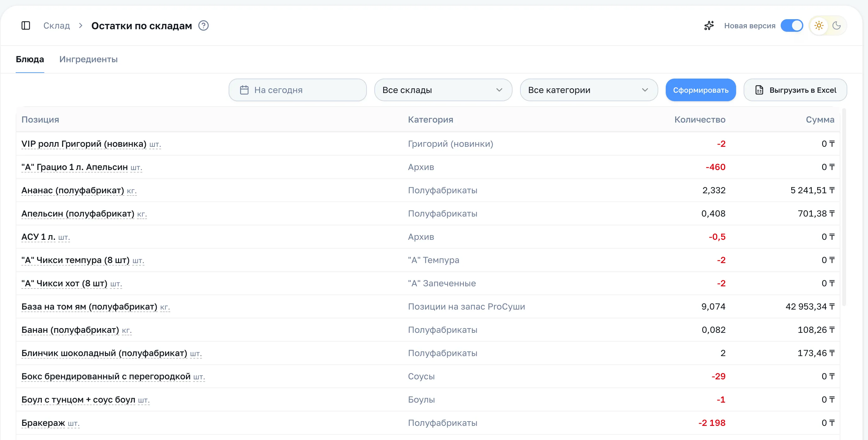Open VIP ролл Григорий (новинка) position
The height and width of the screenshot is (440, 868).
[x=84, y=144]
